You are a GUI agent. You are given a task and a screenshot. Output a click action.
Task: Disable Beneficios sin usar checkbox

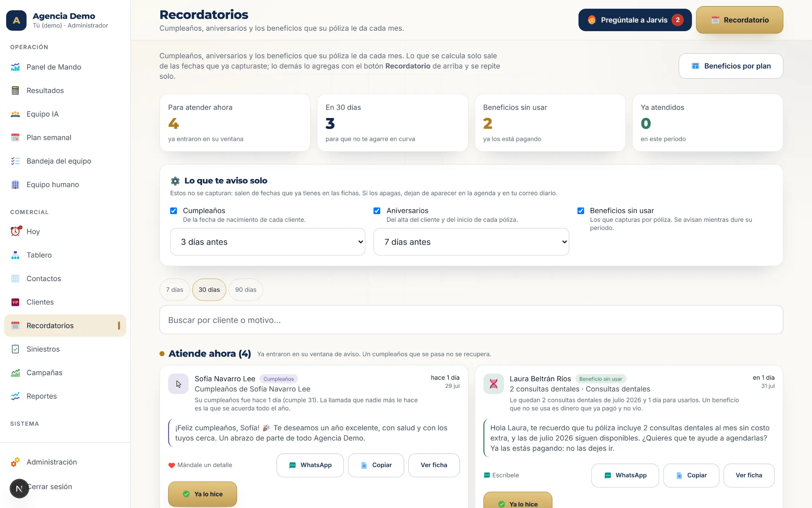pos(581,211)
